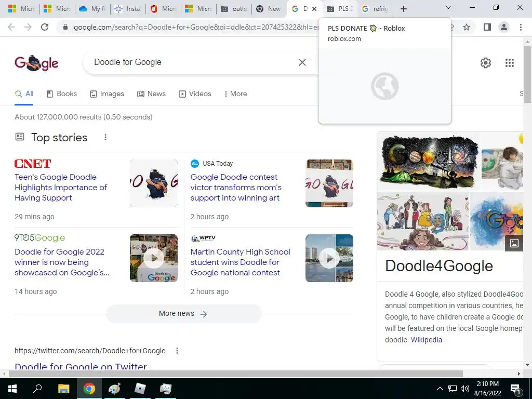
Task: Open the Roblox taskbar icon
Action: pos(140,389)
